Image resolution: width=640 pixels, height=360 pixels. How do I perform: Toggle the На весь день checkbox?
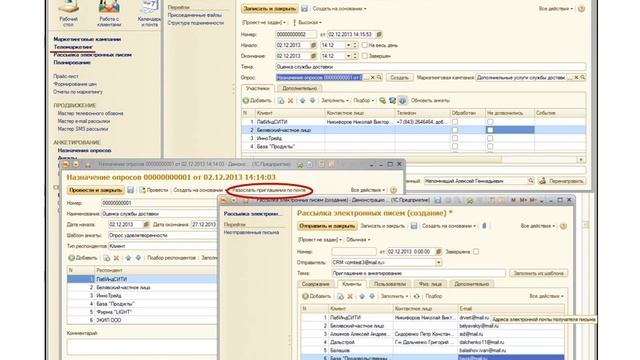point(365,45)
